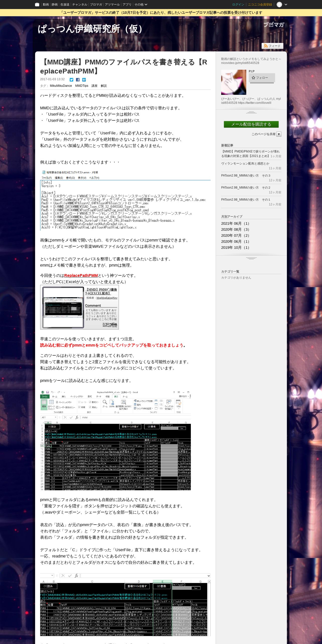Open the emm Notepad screenshot image

pyautogui.click(x=125, y=200)
